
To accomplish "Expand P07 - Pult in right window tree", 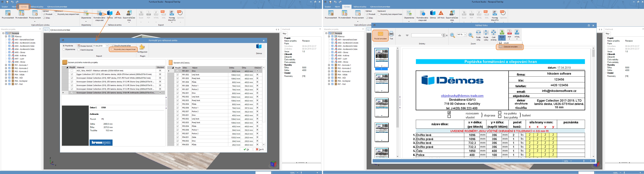I will coord(329,84).
